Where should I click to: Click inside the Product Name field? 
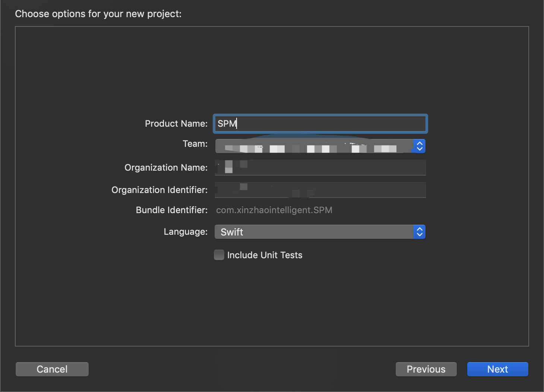(320, 123)
